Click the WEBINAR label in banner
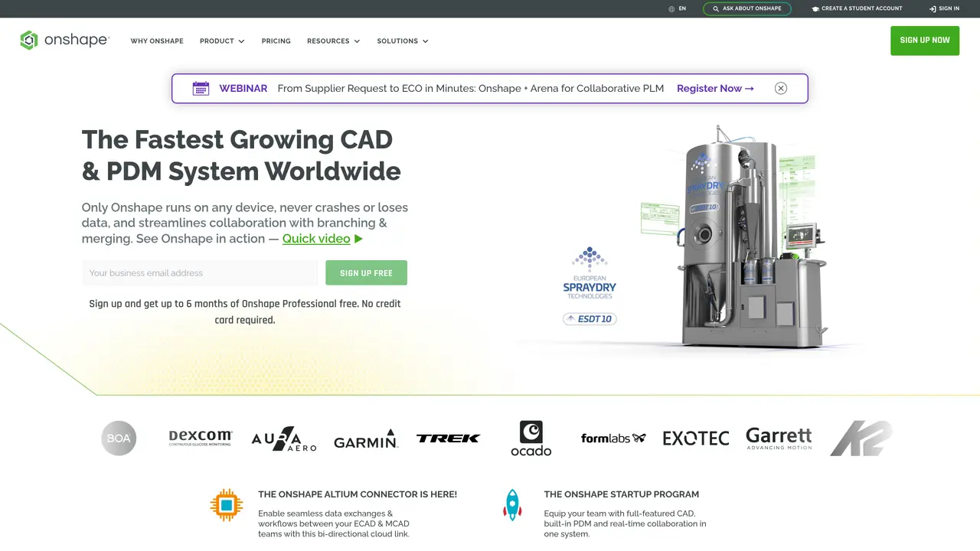The image size is (980, 551). [243, 89]
